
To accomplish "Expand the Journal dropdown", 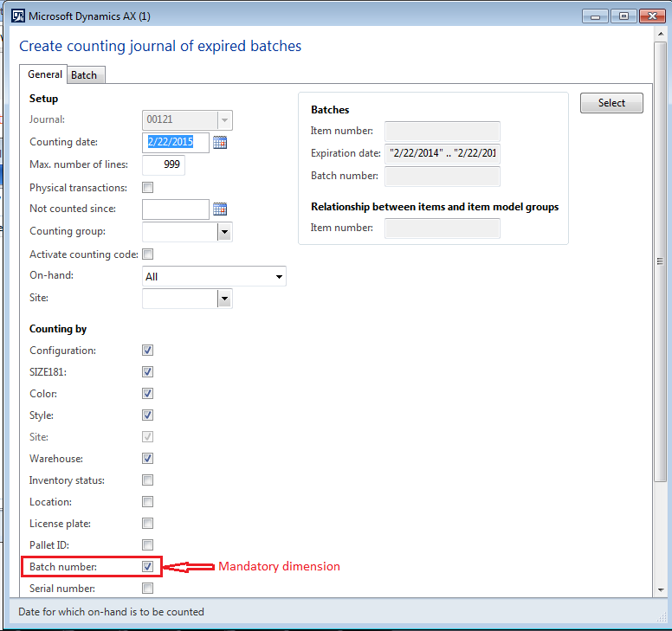I will (x=224, y=120).
